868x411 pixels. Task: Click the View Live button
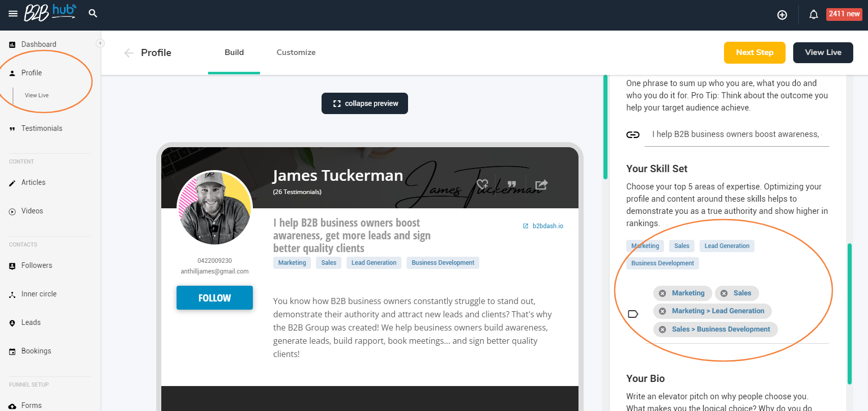pyautogui.click(x=823, y=52)
